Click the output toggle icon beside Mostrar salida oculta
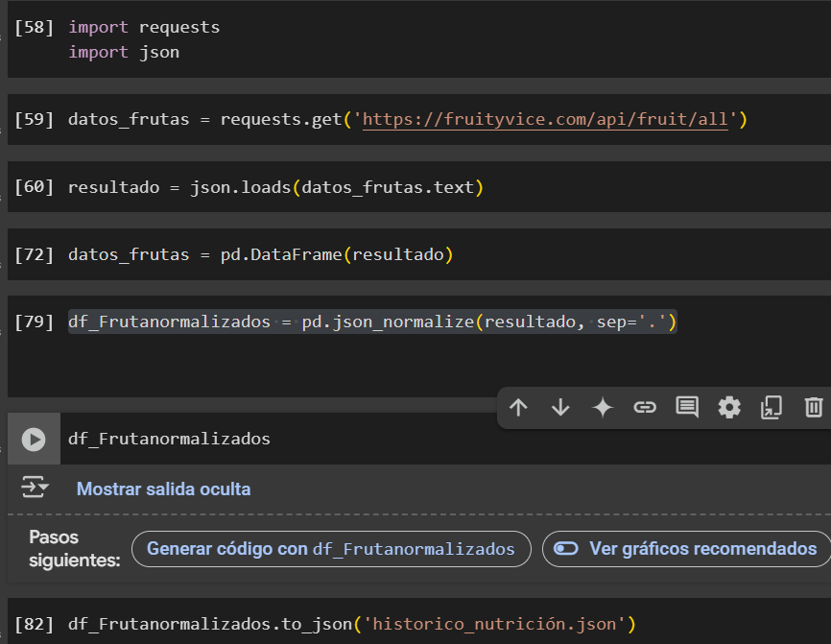831x644 pixels. pos(35,488)
